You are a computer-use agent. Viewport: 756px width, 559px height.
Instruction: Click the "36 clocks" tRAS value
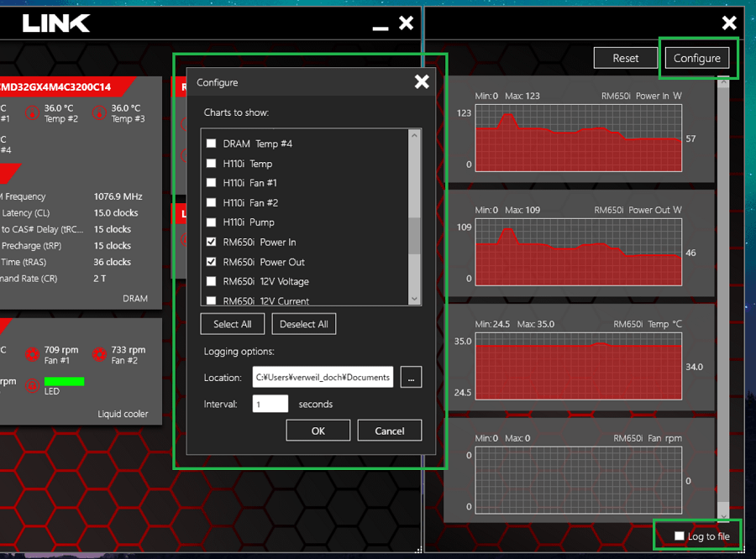point(113,262)
